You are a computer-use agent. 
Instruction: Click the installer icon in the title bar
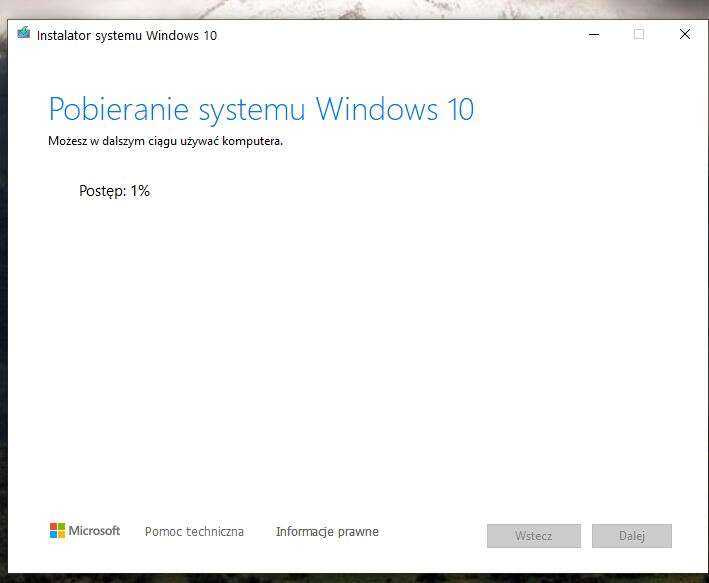24,34
